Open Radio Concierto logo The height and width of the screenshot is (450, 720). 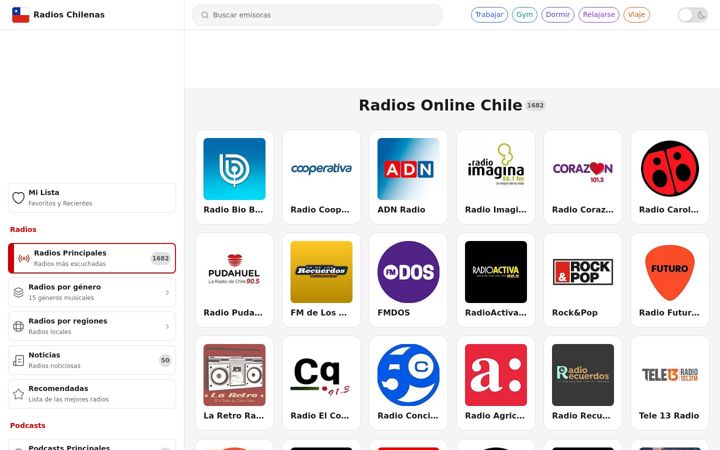pyautogui.click(x=408, y=375)
